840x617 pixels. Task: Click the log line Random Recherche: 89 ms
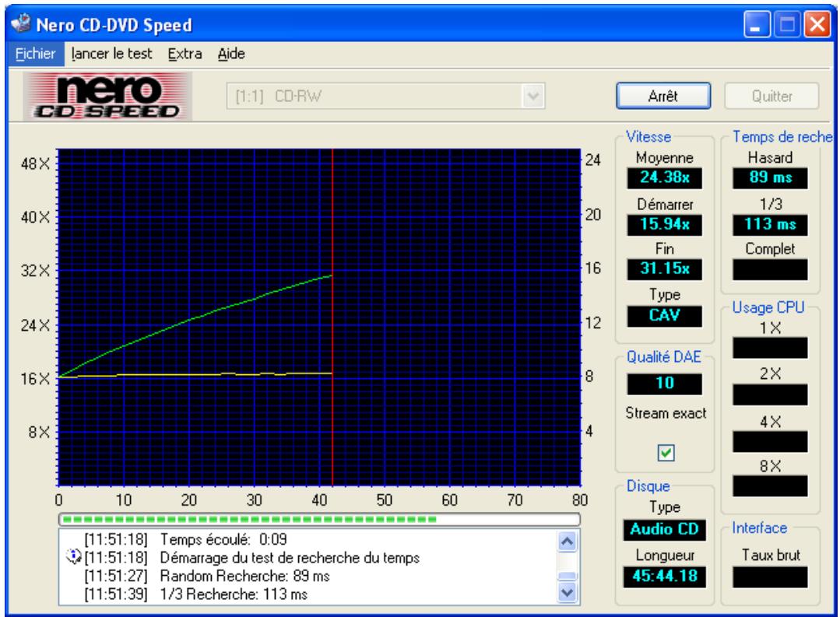point(207,576)
